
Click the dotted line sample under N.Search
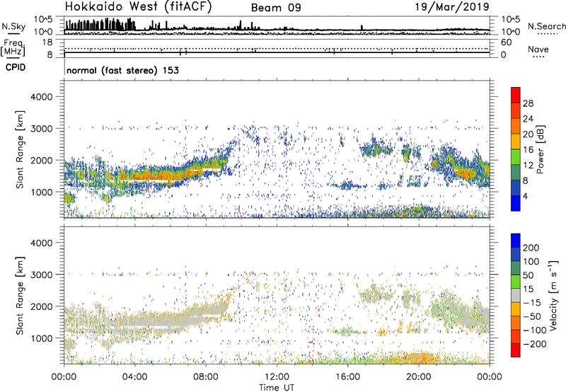pos(547,34)
